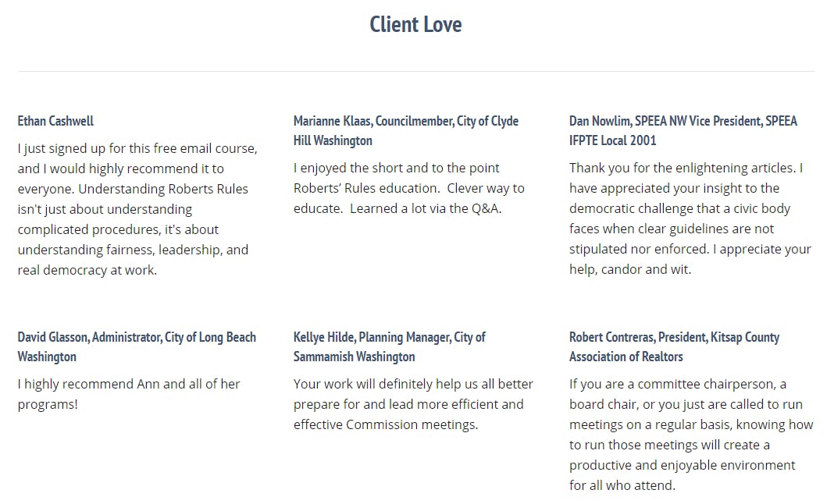Click the 'efficient and effective Commission meetings' paragraph

[x=413, y=404]
